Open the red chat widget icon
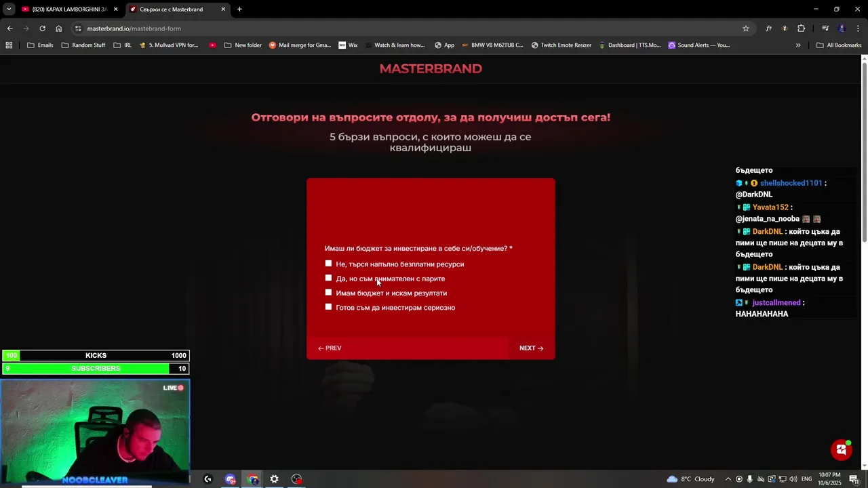 pos(842,450)
